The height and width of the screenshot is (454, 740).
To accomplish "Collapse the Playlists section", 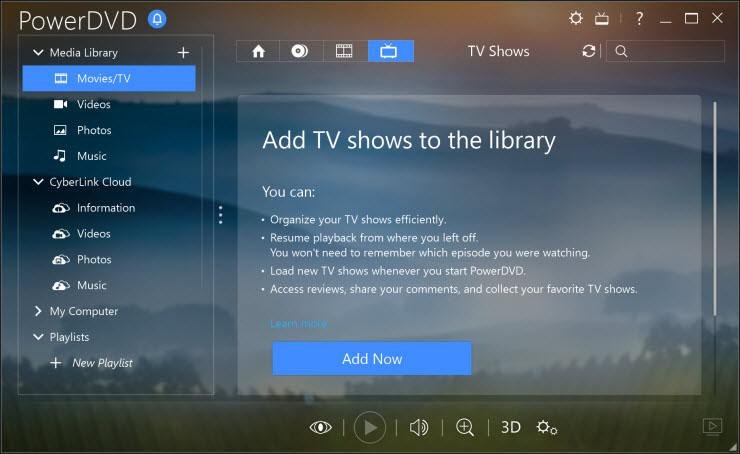I will 38,337.
